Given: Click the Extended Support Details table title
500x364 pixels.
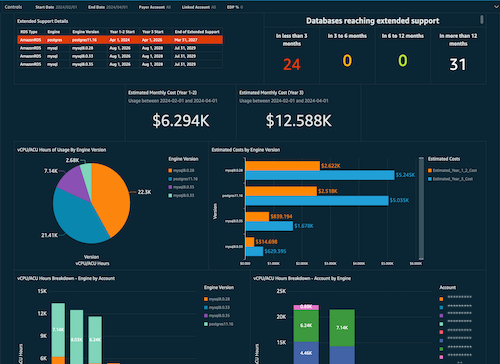Looking at the screenshot, I should 43,21.
